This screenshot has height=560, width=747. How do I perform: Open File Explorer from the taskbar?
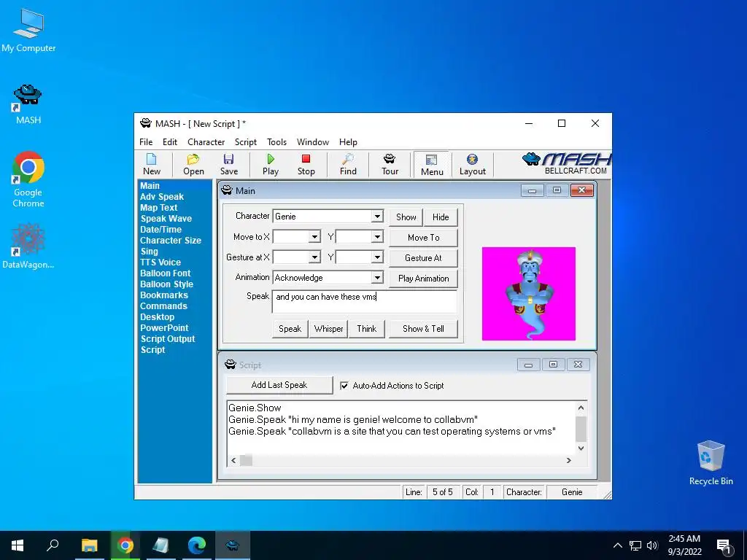coord(89,545)
